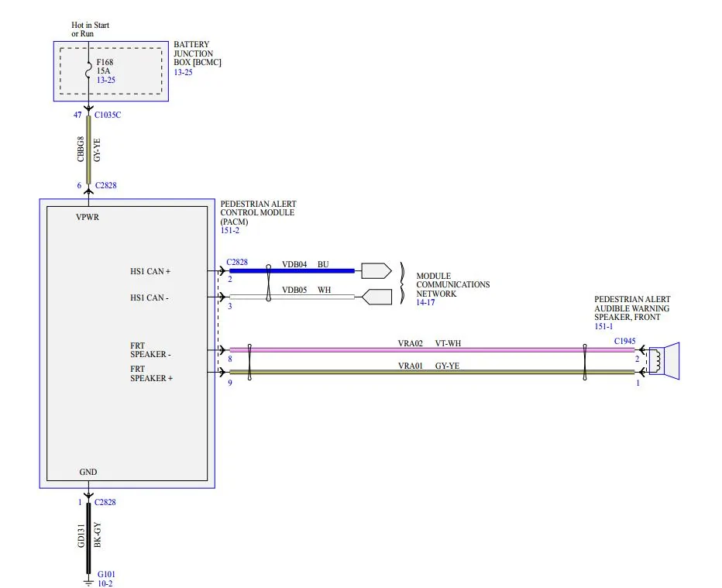Click the C1945 connector label
722x588 pixels.
pyautogui.click(x=626, y=341)
